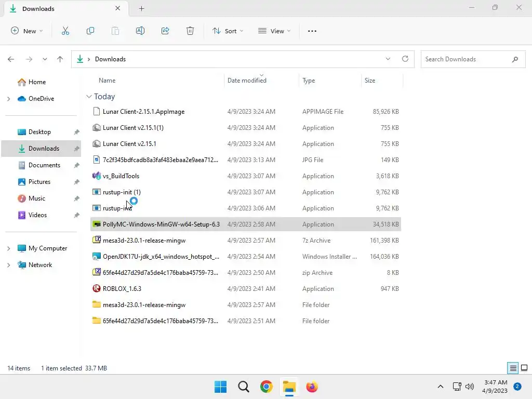Add a new tab
The image size is (532, 399).
pyautogui.click(x=141, y=8)
